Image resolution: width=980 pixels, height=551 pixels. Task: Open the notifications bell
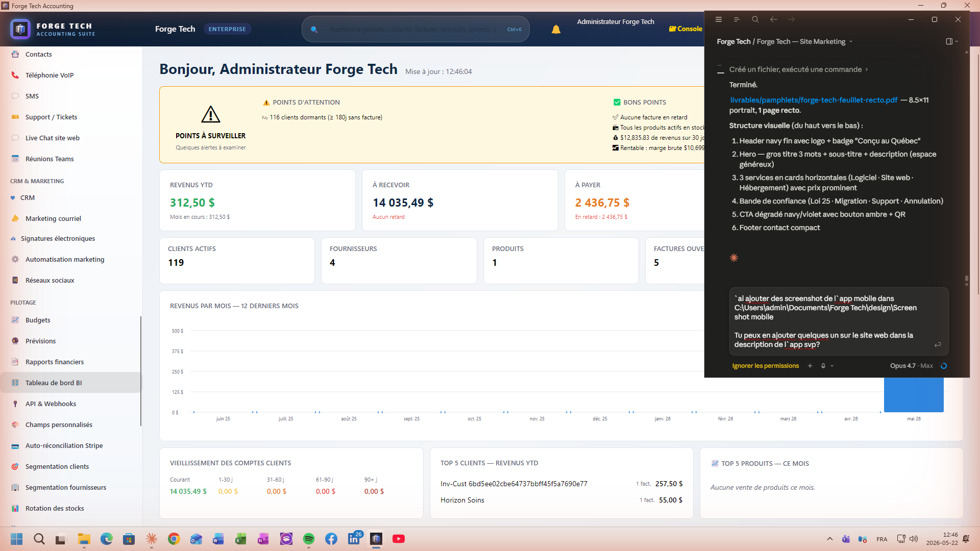(x=556, y=30)
